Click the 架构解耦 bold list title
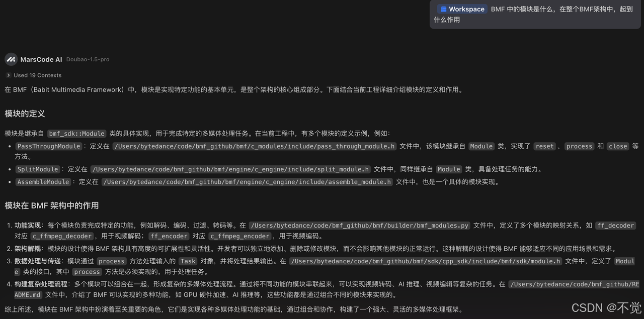Image resolution: width=644 pixels, height=319 pixels. tap(28, 249)
